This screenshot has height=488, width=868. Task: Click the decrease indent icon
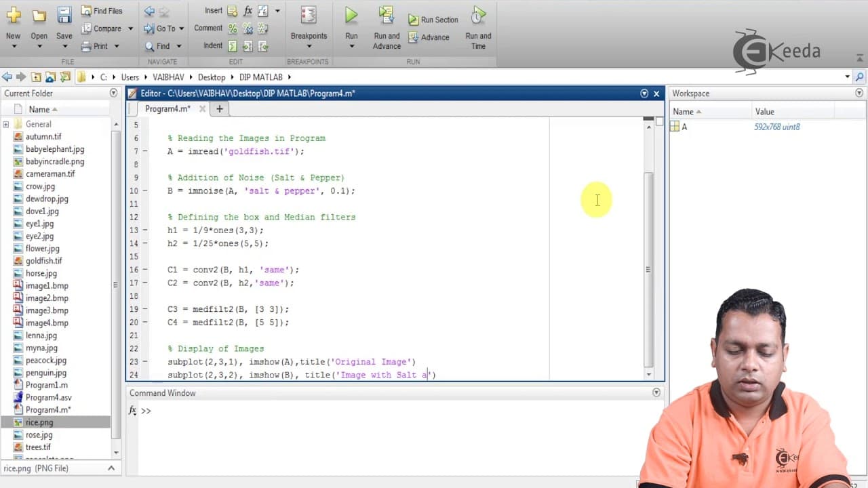click(x=263, y=46)
